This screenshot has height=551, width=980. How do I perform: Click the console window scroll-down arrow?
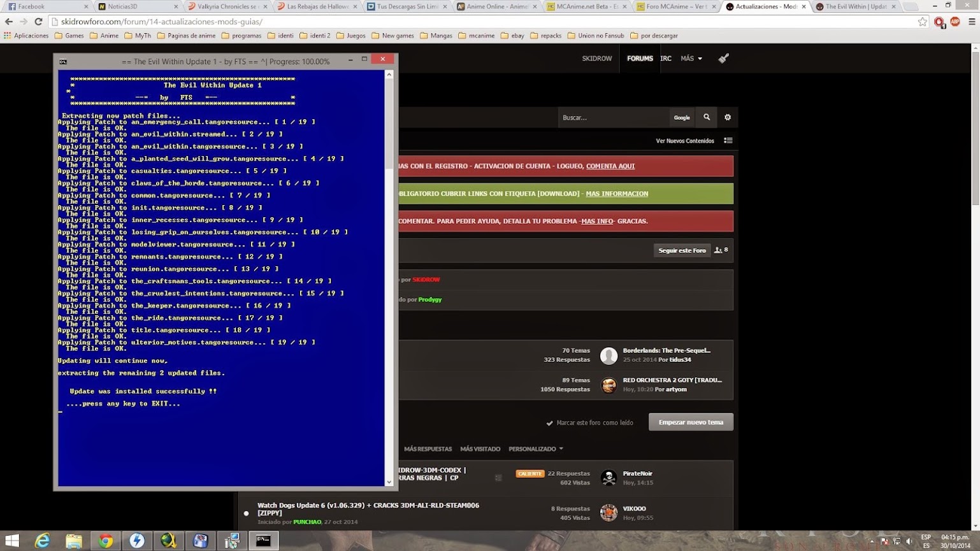click(x=389, y=482)
